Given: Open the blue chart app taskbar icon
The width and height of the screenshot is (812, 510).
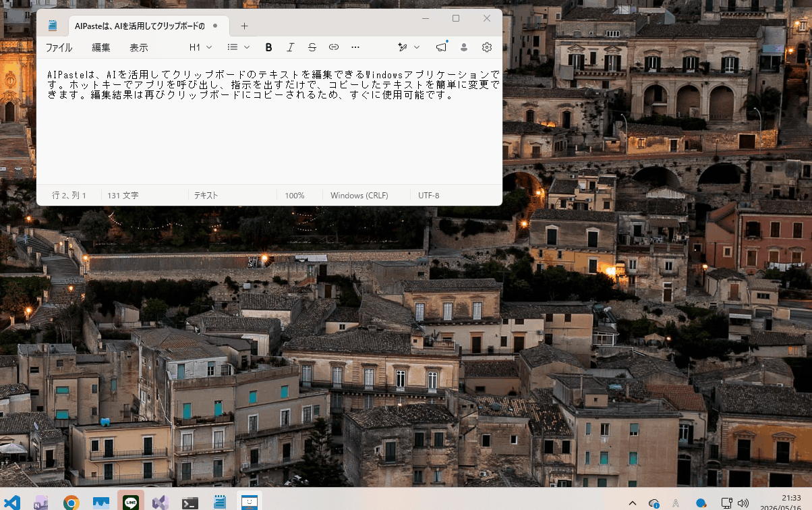Looking at the screenshot, I should [100, 503].
